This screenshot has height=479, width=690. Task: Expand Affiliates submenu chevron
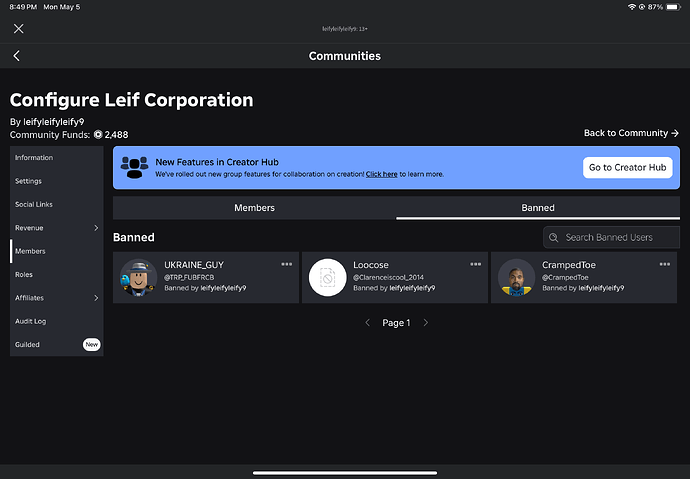(x=96, y=298)
